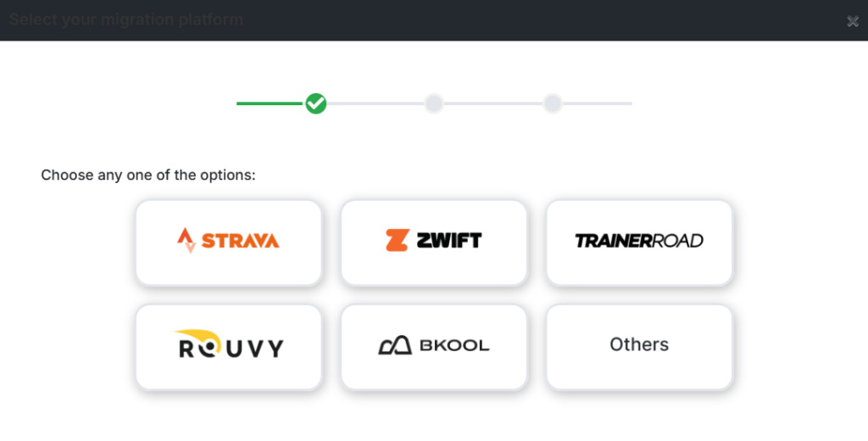Viewport: 868px width, 441px height.
Task: Click the green progress bar segment
Action: click(270, 103)
